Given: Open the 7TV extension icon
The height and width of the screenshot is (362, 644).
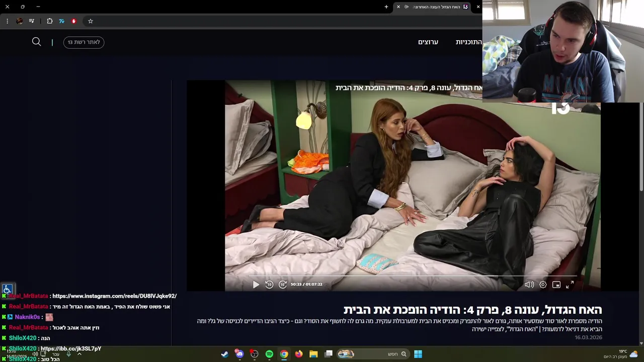Looking at the screenshot, I should point(61,21).
